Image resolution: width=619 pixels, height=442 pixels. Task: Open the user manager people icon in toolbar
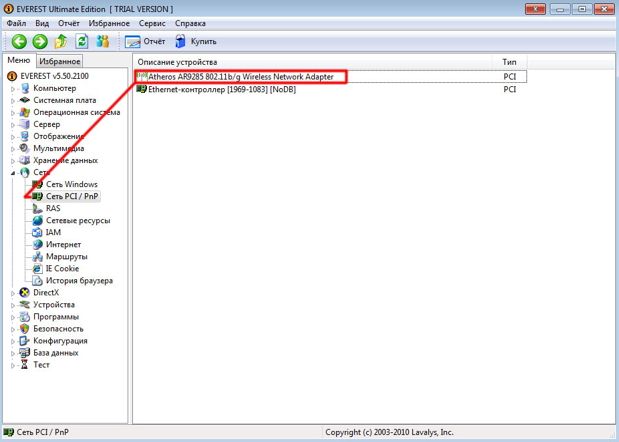pyautogui.click(x=103, y=41)
